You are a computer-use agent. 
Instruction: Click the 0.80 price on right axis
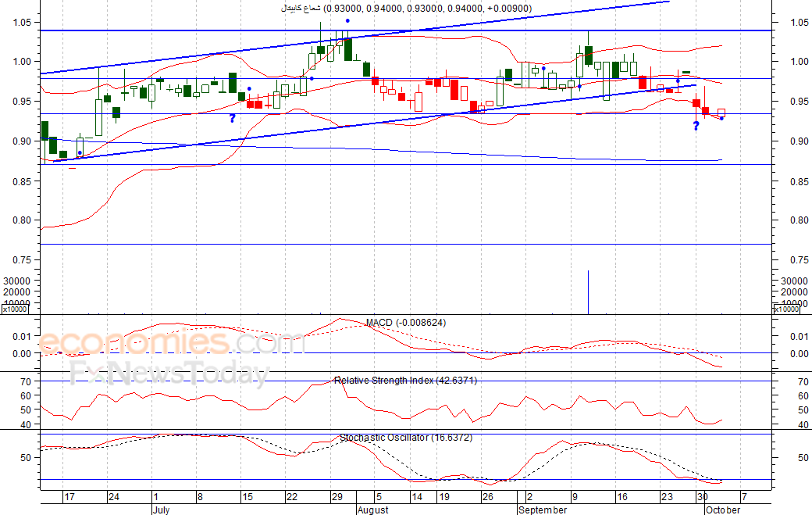tap(800, 220)
